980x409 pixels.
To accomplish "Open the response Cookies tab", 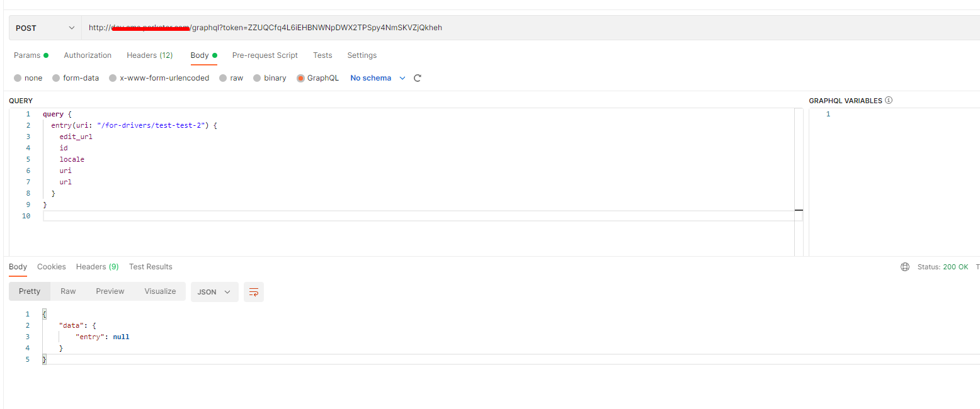I will click(x=51, y=266).
